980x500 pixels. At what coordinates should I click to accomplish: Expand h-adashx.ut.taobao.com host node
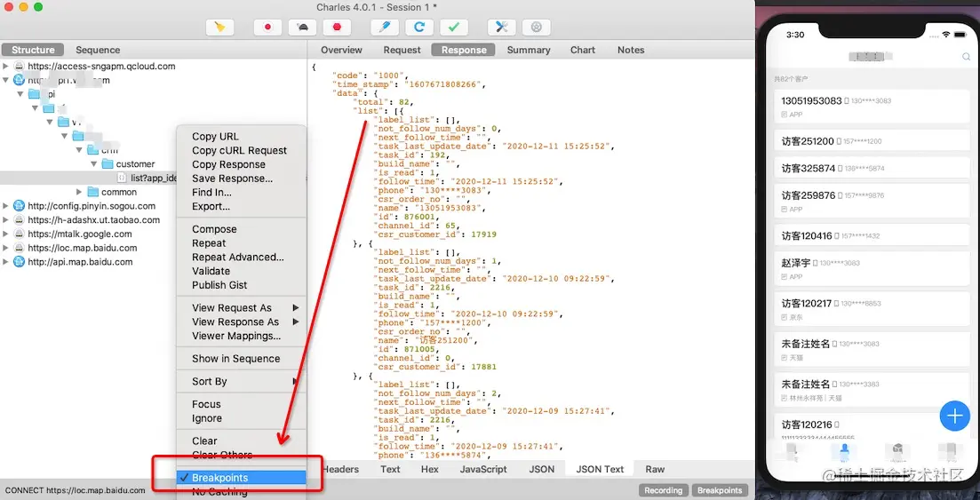5,220
